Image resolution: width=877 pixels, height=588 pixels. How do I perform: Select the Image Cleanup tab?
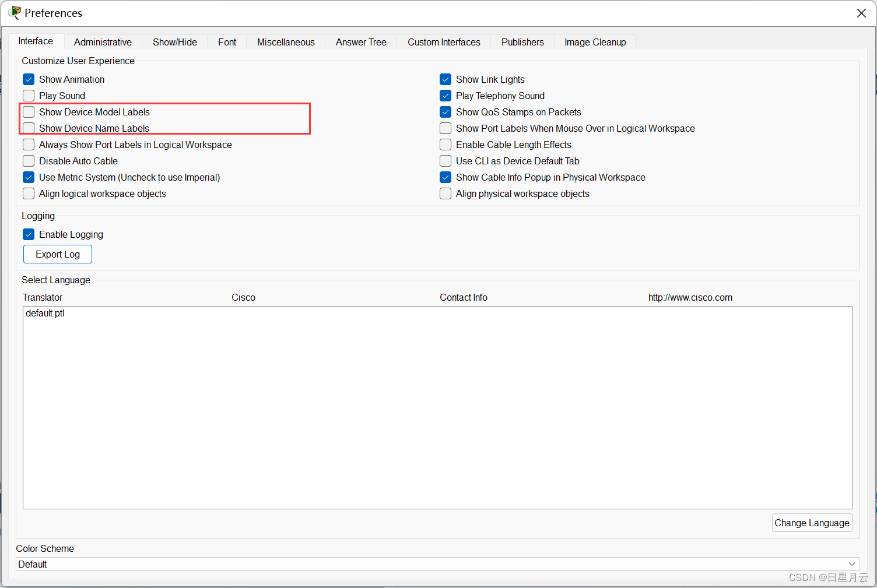pos(595,42)
